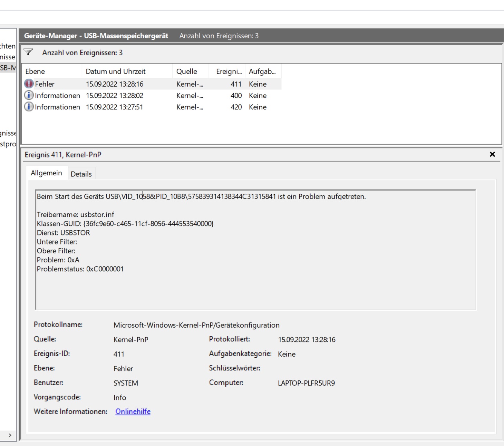
Task: Click event ID 400 cell
Action: coord(236,96)
